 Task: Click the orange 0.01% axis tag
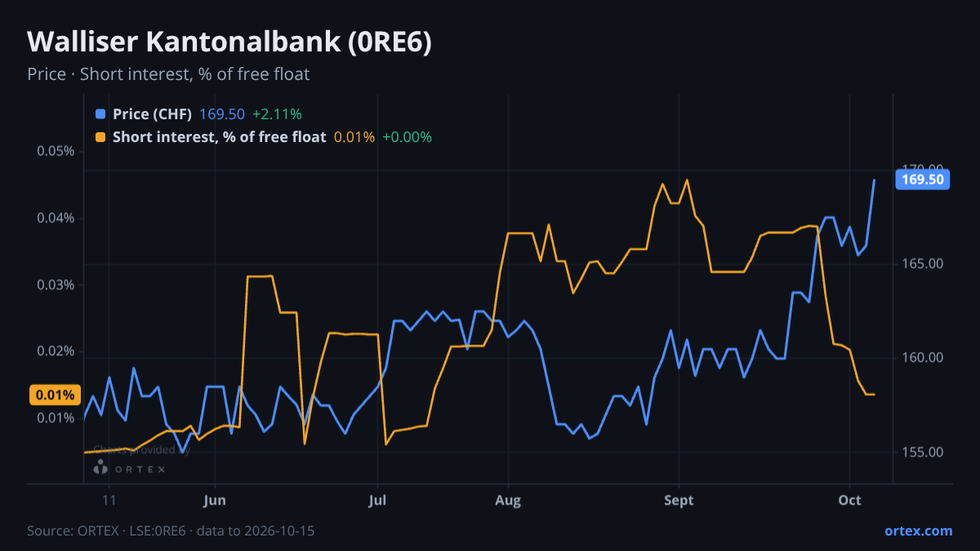[x=56, y=395]
